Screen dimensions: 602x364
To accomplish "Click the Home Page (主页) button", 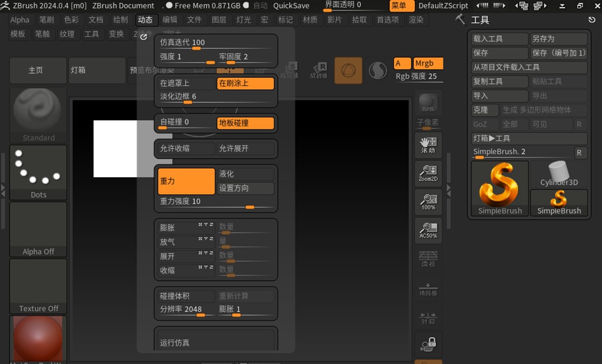I will (38, 70).
